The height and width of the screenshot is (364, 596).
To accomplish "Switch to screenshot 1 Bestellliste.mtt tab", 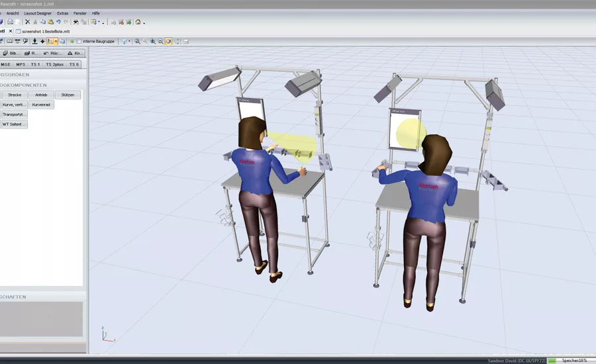I will (x=42, y=32).
